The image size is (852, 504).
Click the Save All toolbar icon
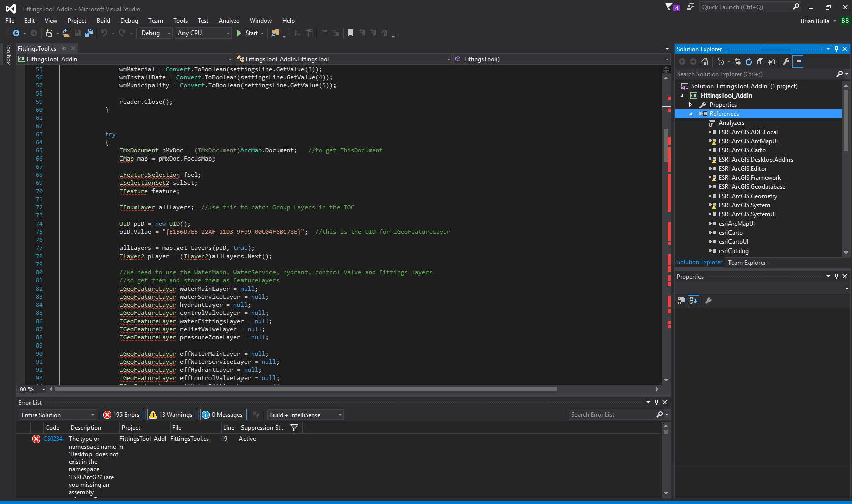pos(89,33)
